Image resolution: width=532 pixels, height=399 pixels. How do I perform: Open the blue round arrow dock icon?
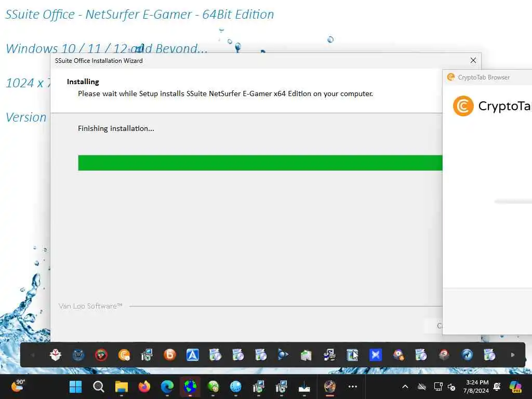coord(467,355)
